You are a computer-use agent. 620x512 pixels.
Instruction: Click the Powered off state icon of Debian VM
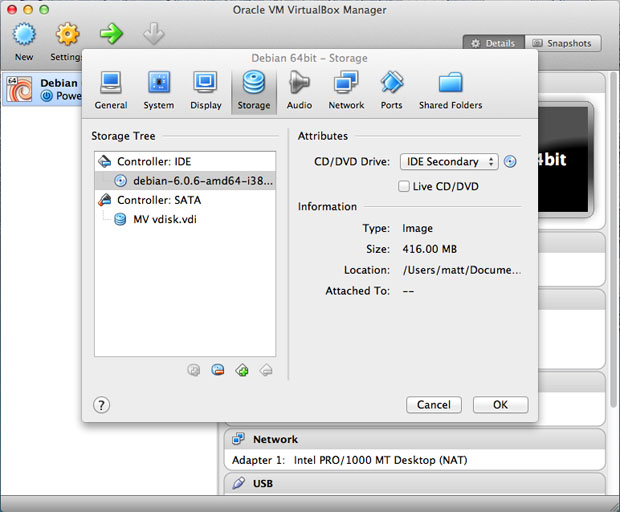(47, 96)
